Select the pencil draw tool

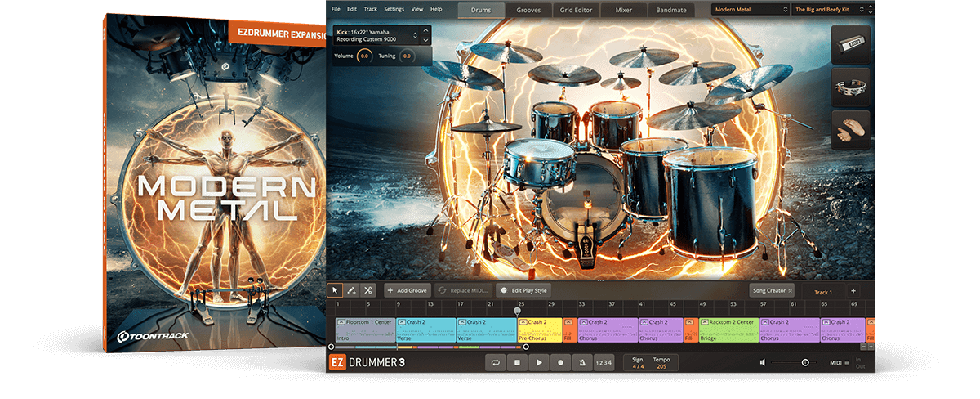click(351, 290)
